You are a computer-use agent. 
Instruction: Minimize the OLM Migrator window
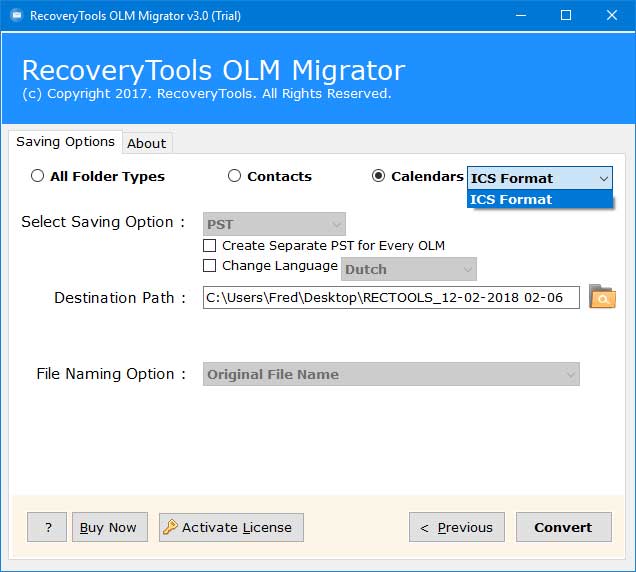pos(520,15)
